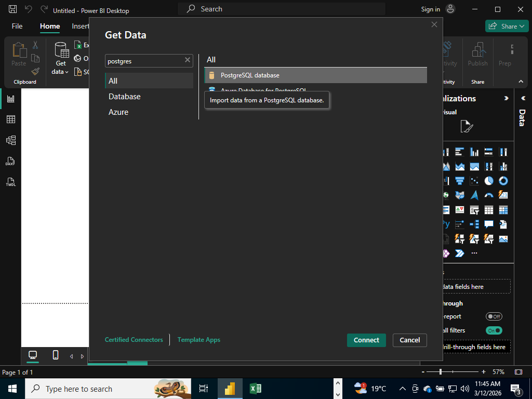Choose the filled map visual
Screen dimensions: 532x399
tap(460, 195)
